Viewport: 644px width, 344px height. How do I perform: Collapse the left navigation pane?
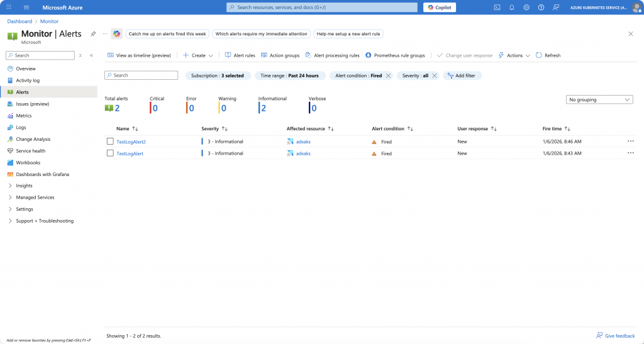[x=91, y=55]
